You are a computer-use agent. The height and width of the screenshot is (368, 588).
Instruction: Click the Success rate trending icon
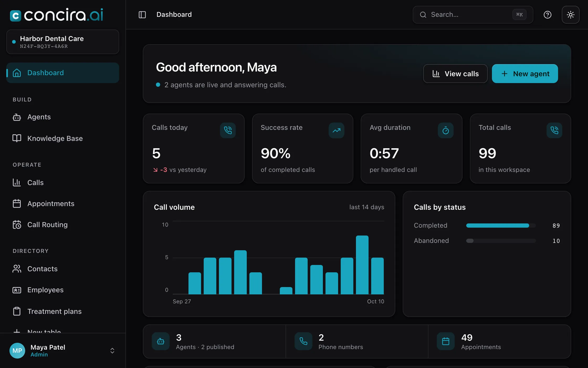click(337, 130)
